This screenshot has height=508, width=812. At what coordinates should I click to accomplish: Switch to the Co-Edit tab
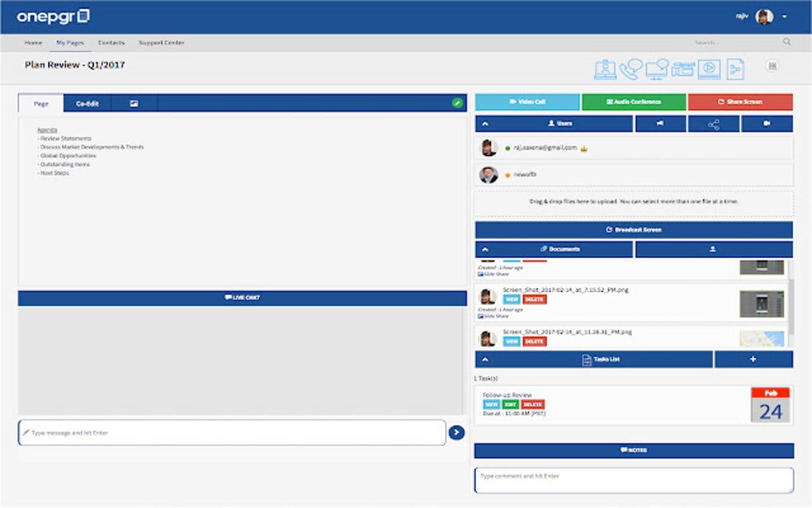(86, 104)
